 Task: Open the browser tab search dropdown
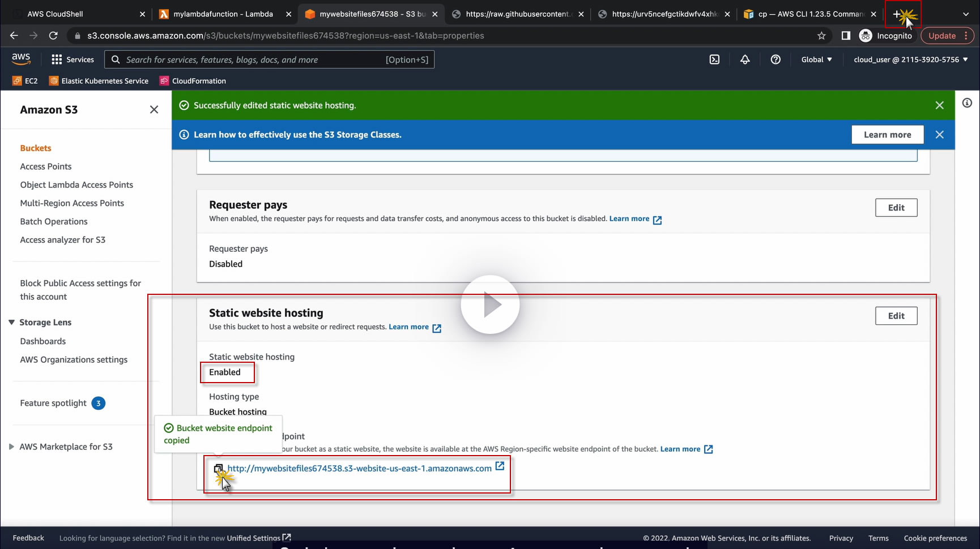[x=966, y=14]
